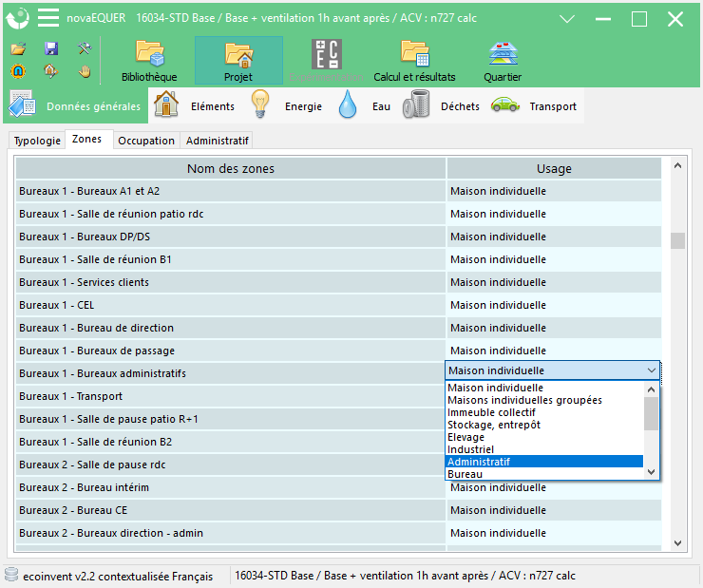
Task: Choose Bureau option in list
Action: click(x=544, y=474)
